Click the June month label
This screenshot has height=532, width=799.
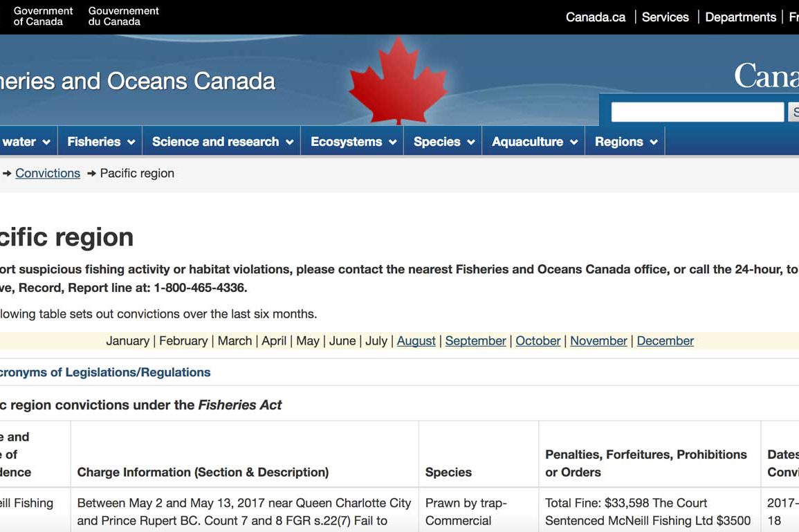pyautogui.click(x=342, y=341)
